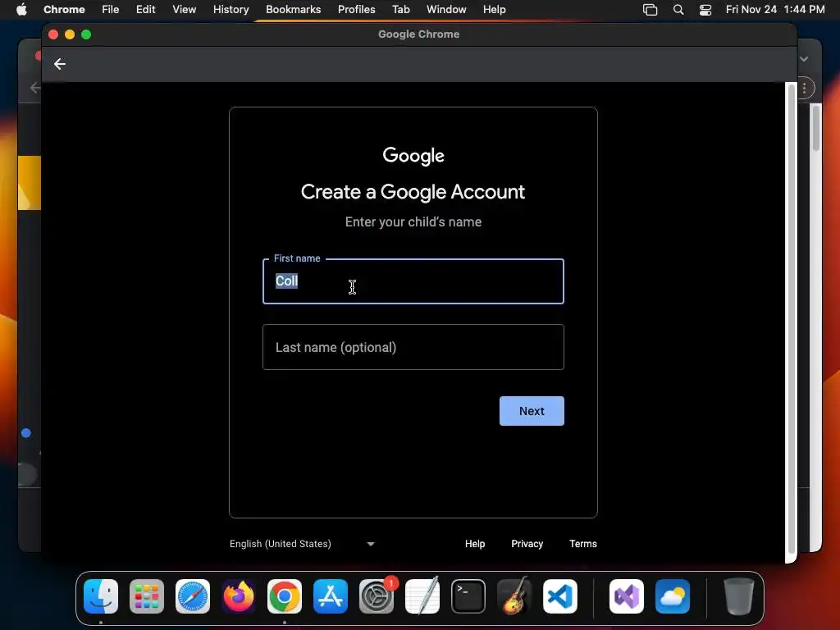This screenshot has width=840, height=630.
Task: Open GarageBand guitar icon in dock
Action: (514, 596)
